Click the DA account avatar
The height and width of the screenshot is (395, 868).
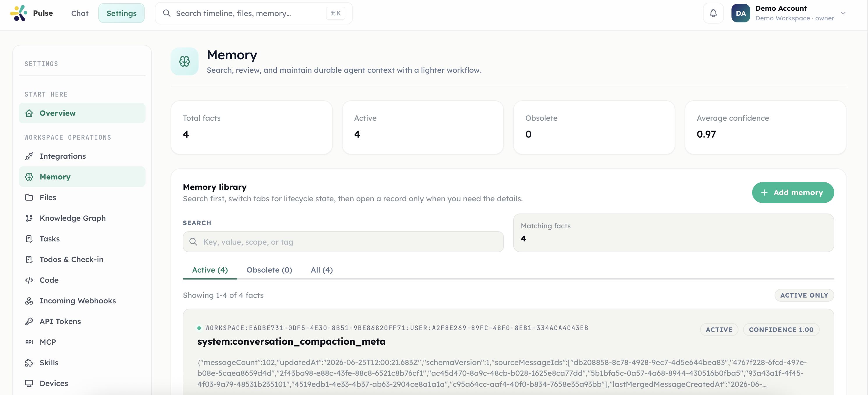[x=740, y=13]
